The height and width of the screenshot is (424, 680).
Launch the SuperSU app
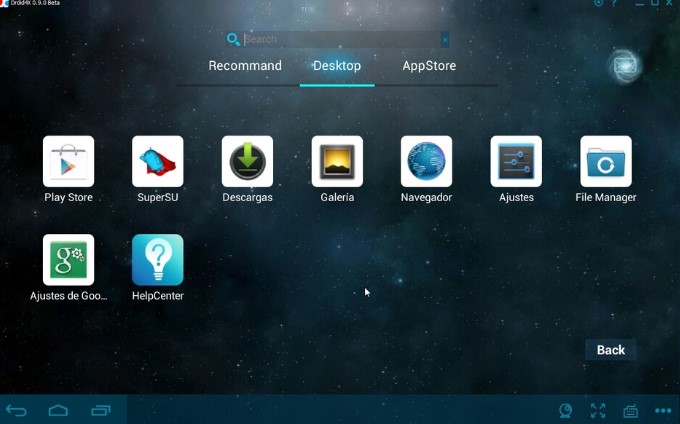(158, 161)
